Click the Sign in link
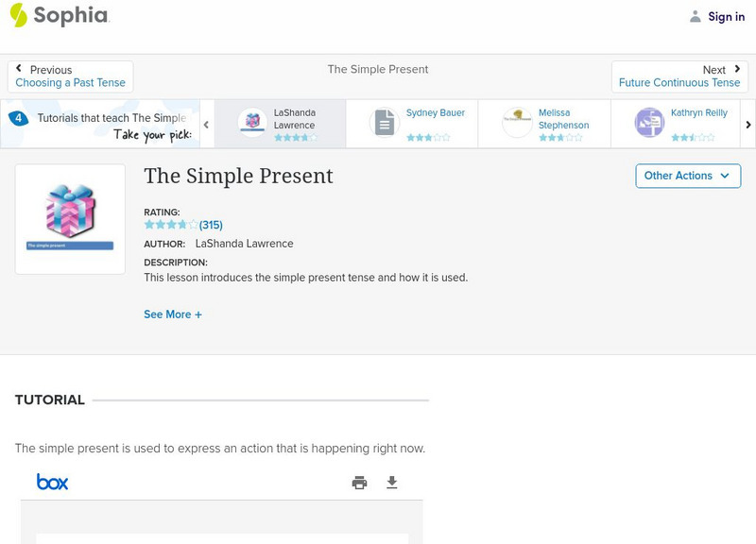The width and height of the screenshot is (756, 544). pos(726,16)
